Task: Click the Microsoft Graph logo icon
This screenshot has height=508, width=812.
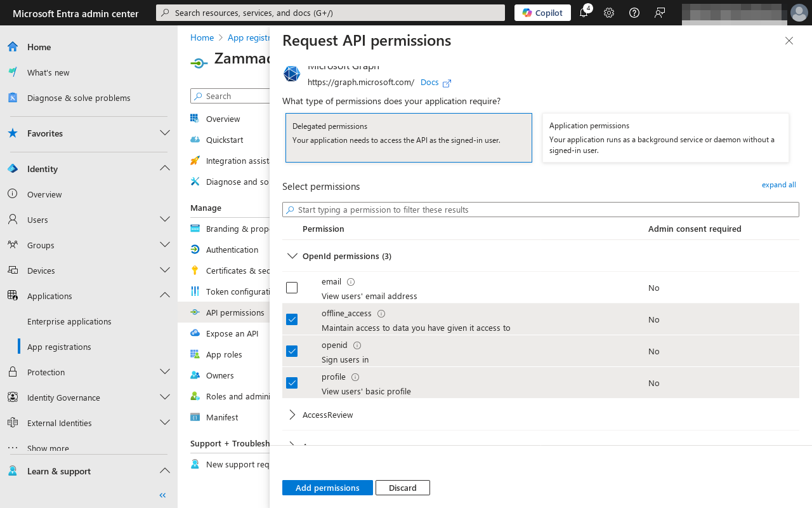Action: (x=292, y=74)
